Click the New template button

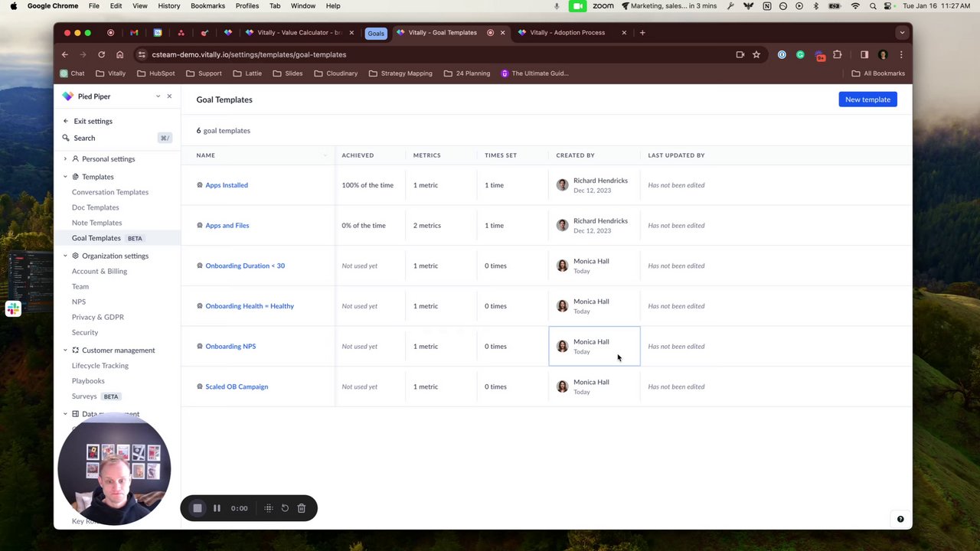[867, 99]
